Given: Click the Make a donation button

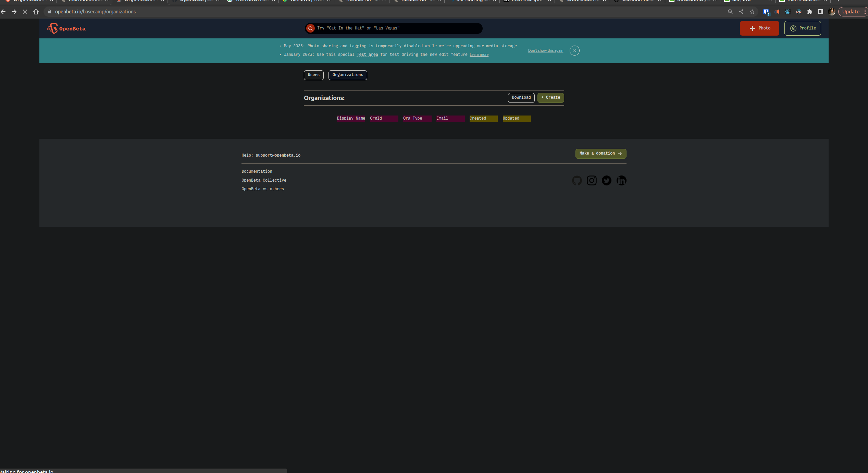Looking at the screenshot, I should 600,153.
